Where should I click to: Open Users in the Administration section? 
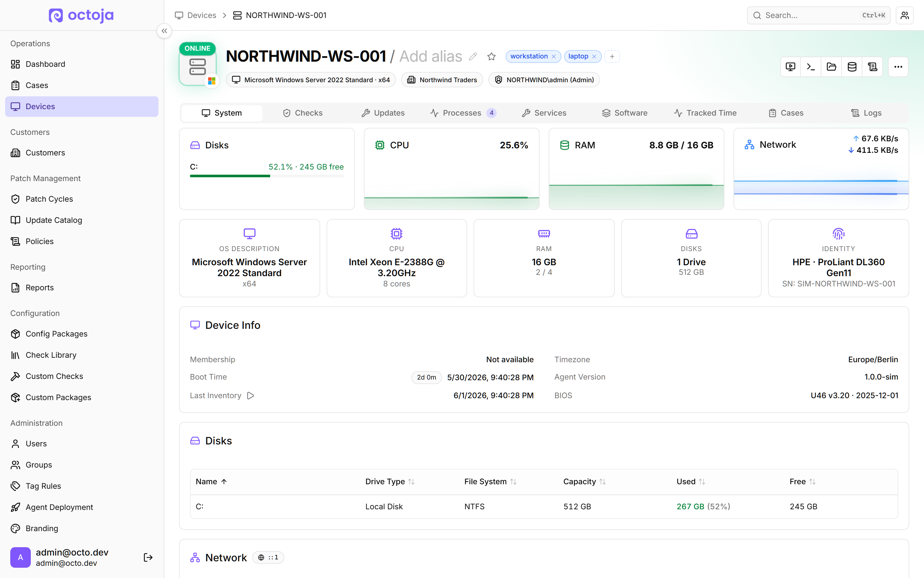click(x=82, y=444)
